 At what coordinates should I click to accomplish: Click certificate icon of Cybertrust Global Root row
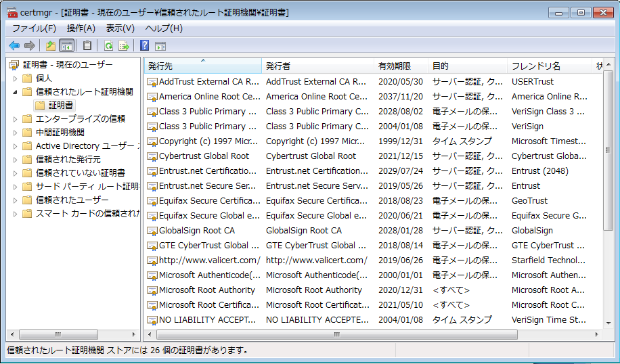[x=152, y=156]
